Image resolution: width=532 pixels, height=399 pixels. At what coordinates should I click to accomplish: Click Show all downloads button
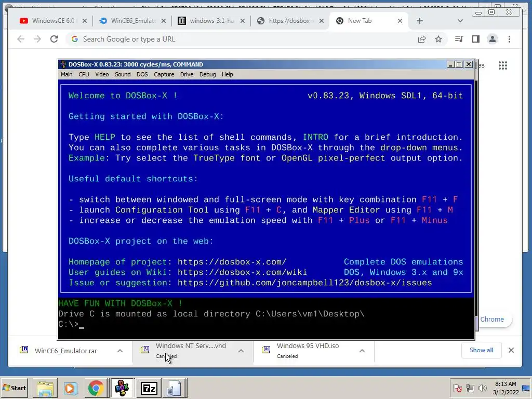(481, 350)
